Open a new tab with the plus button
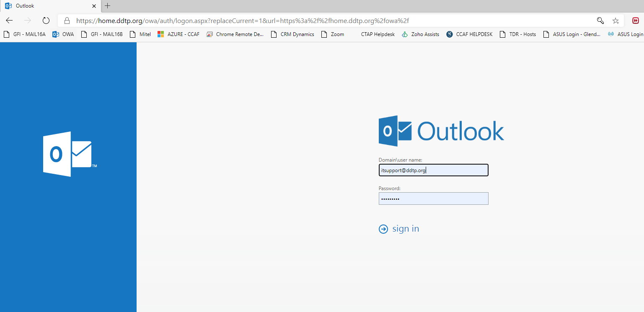 point(108,6)
